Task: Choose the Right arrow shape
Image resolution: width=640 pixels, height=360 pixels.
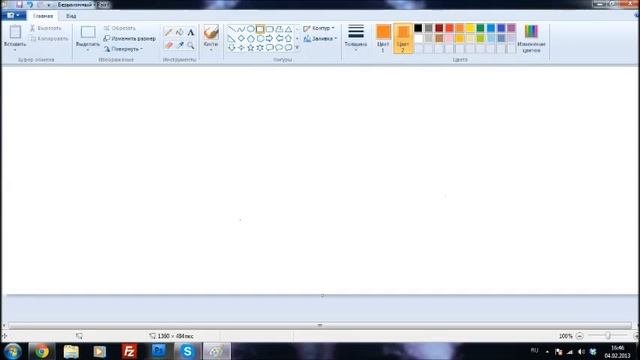Action: [269, 38]
